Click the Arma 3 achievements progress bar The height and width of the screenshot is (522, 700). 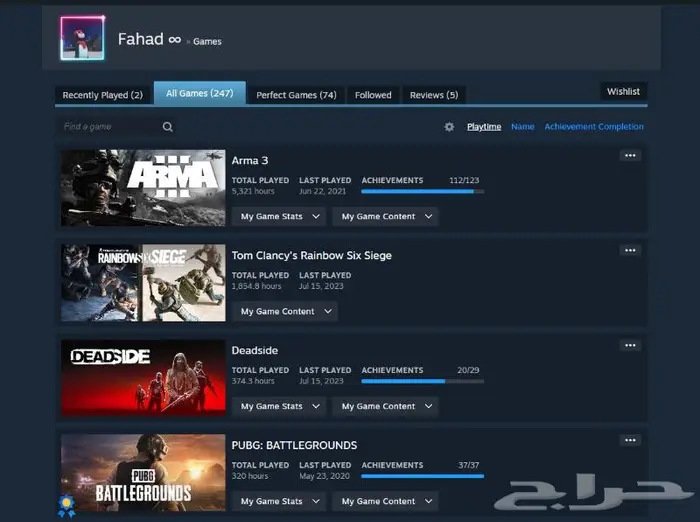point(422,191)
